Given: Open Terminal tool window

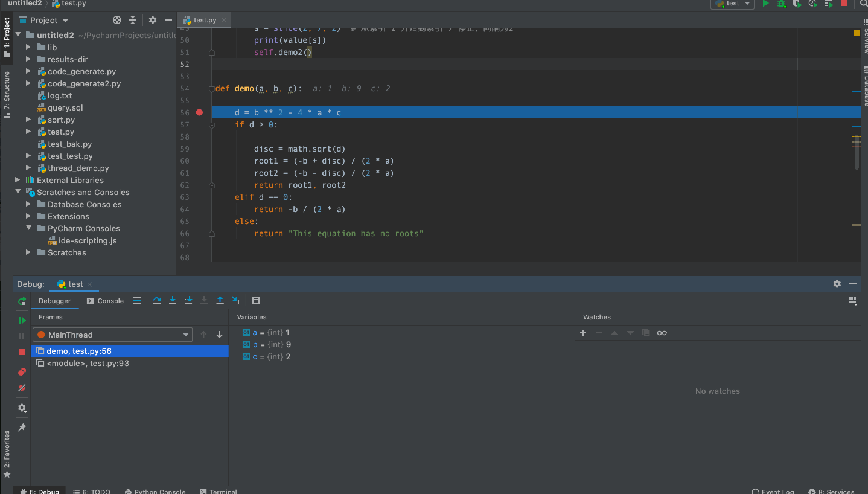Looking at the screenshot, I should pyautogui.click(x=218, y=492).
